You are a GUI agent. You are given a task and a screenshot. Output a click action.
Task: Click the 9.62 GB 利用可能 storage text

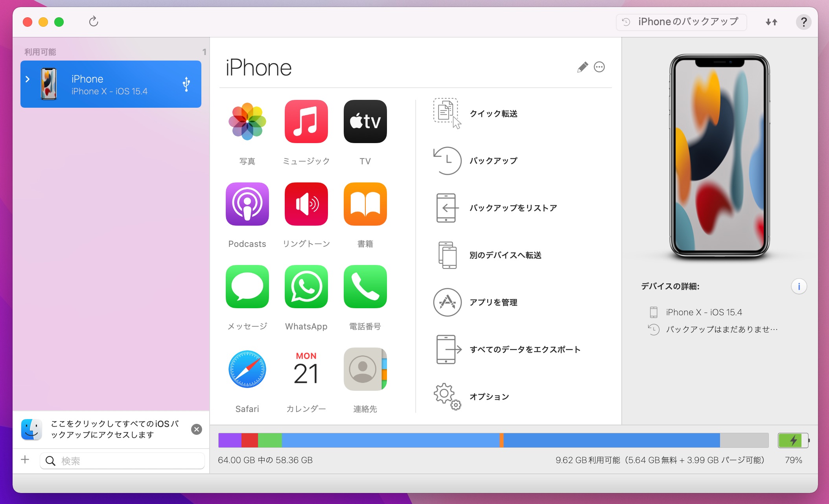(x=660, y=460)
